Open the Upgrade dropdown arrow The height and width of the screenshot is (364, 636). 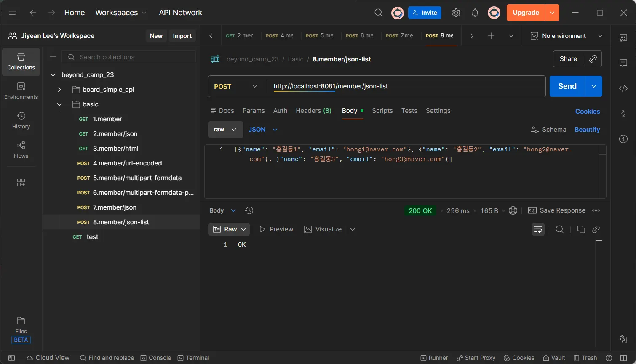552,13
